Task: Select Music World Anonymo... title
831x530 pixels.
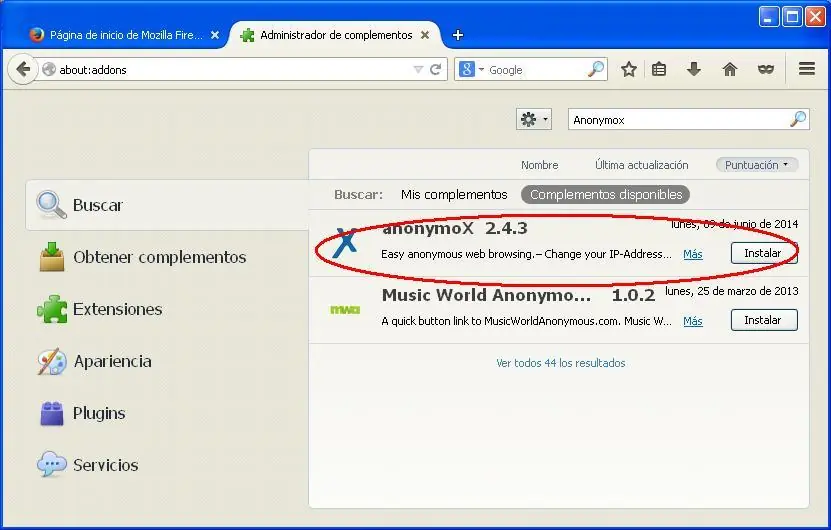Action: [486, 295]
